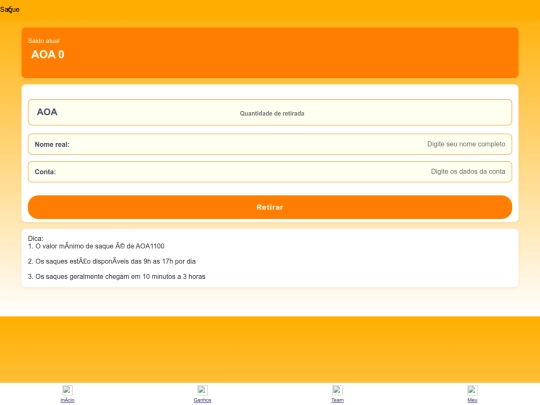
Task: Focus the Conta account details field
Action: pos(270,172)
